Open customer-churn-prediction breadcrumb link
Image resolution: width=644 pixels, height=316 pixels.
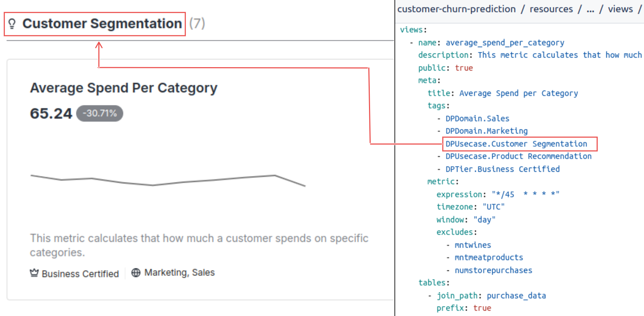tap(456, 9)
